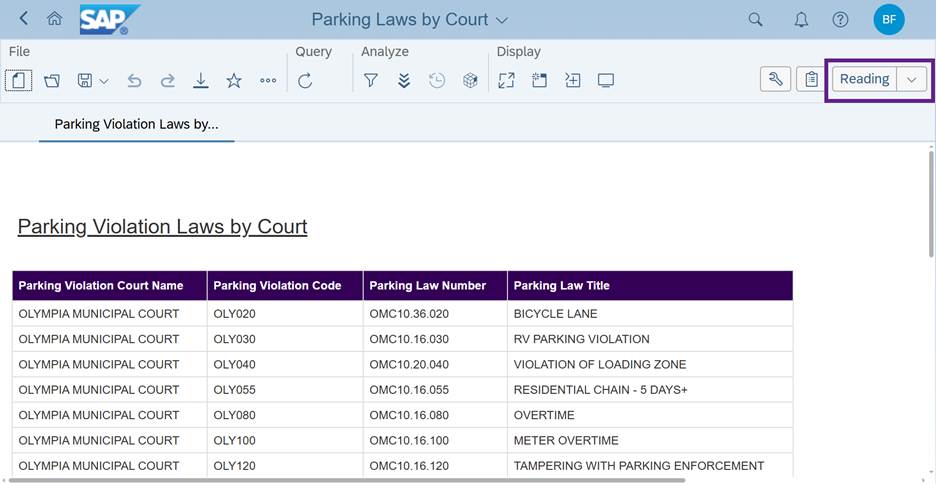
Task: Click Parking Violation Court Name column header
Action: [110, 286]
